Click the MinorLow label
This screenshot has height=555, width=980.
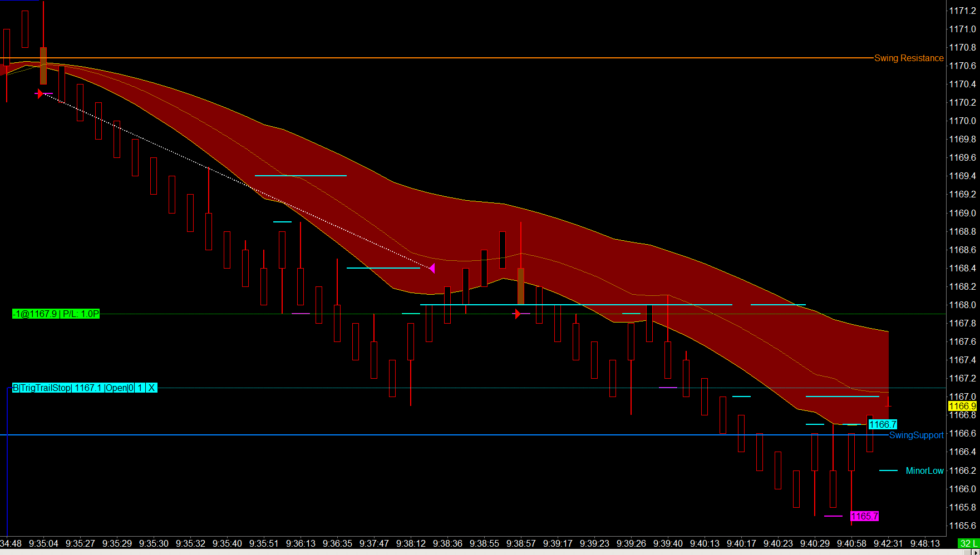pyautogui.click(x=924, y=470)
